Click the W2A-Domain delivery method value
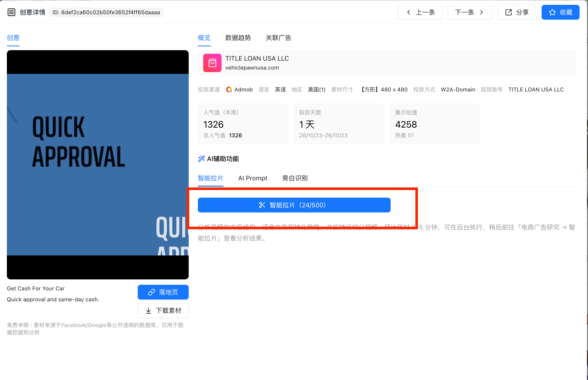 tap(458, 90)
